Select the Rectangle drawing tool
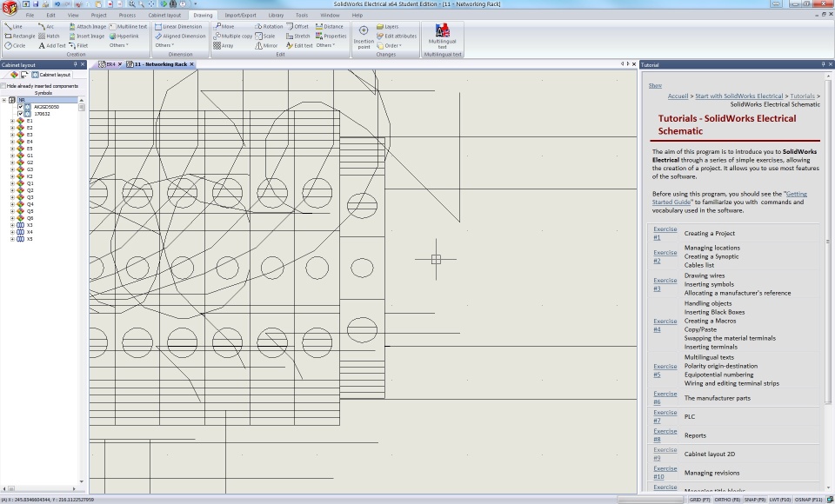The image size is (835, 504). pos(20,36)
